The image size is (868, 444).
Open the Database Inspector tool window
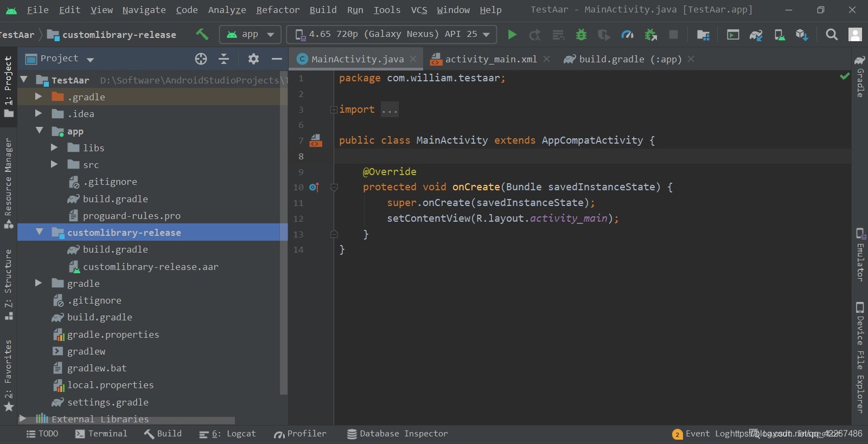(x=398, y=434)
